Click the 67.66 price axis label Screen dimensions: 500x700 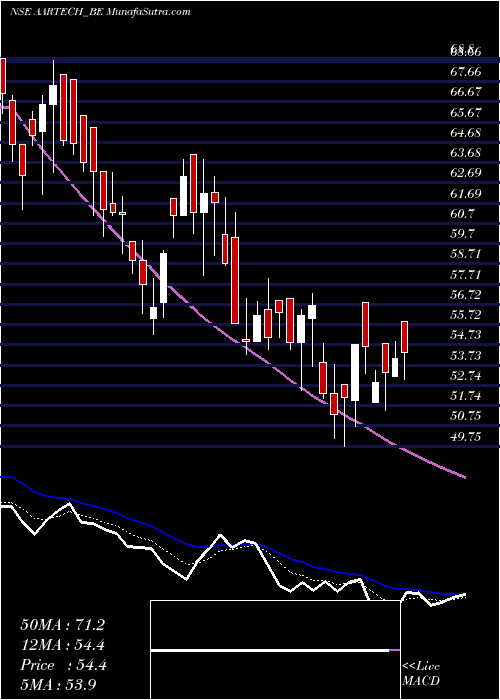point(466,72)
